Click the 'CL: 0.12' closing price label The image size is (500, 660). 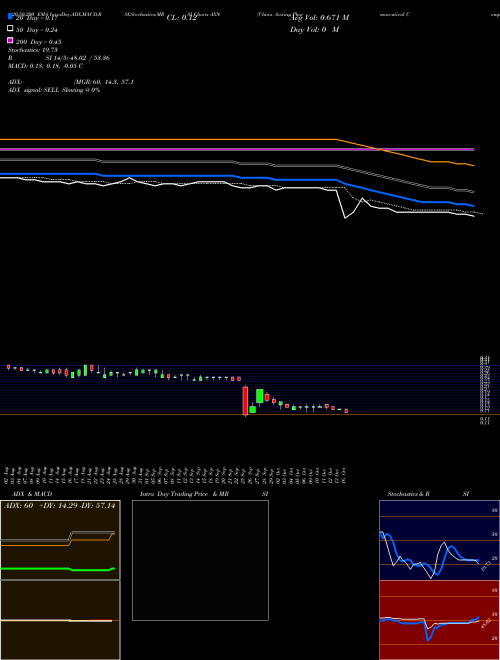tap(181, 18)
